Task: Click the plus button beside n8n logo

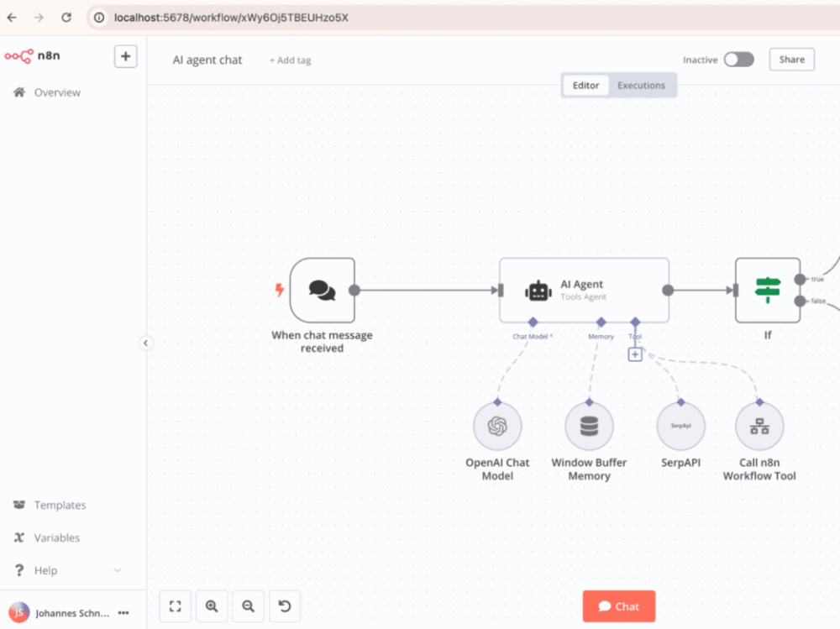Action: (125, 56)
